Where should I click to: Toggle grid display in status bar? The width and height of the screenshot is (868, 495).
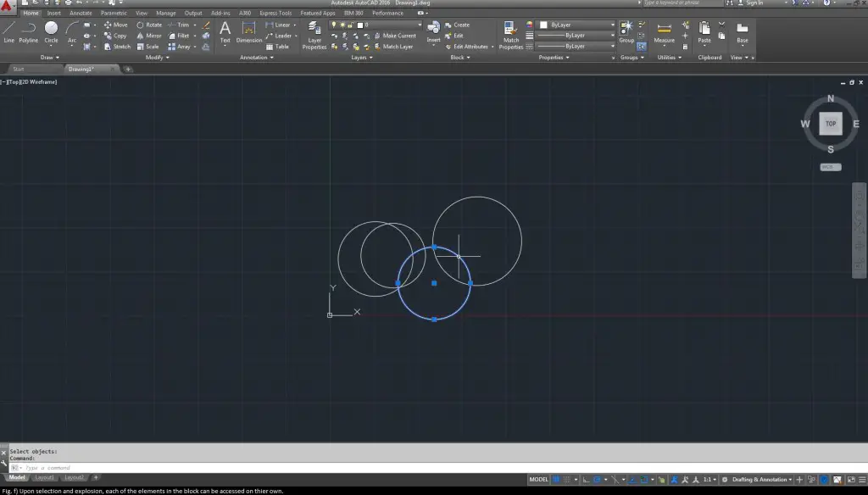557,480
